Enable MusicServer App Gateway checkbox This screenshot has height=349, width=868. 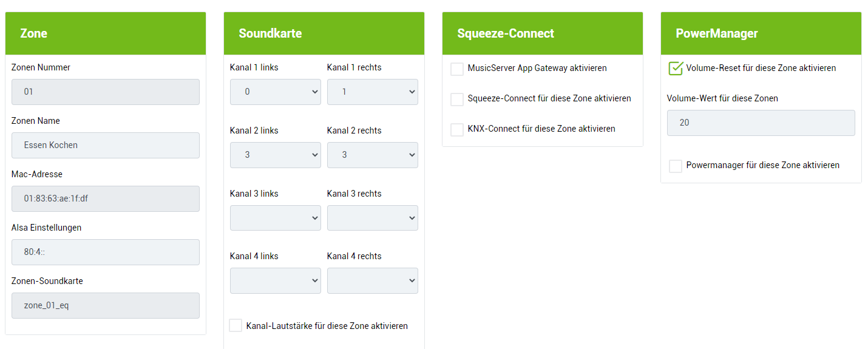[457, 69]
